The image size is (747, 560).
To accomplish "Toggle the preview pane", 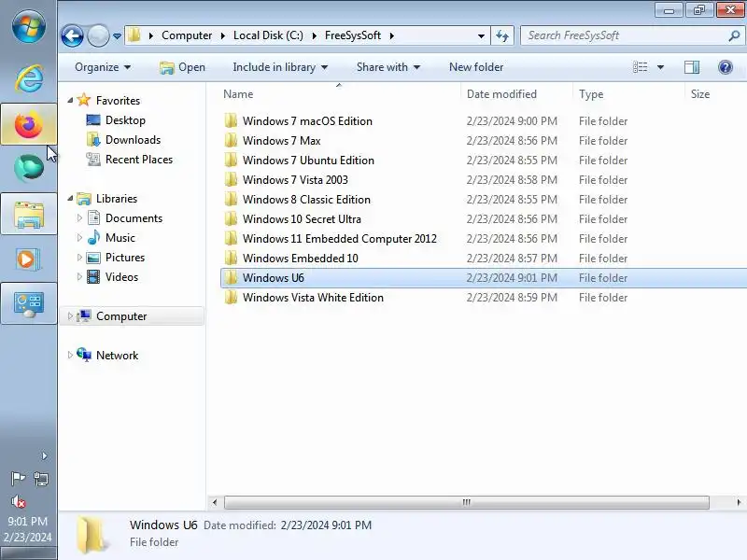I will 692,67.
